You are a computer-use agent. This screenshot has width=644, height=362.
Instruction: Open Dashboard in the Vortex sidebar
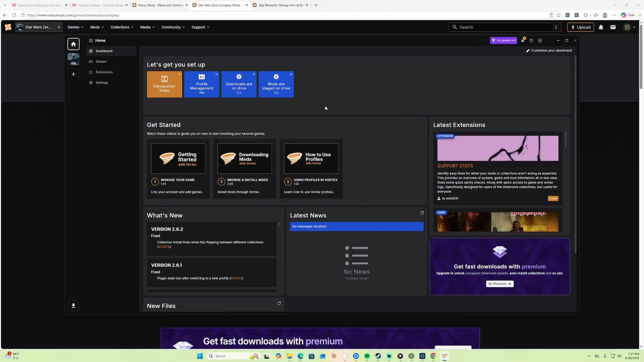[111, 51]
